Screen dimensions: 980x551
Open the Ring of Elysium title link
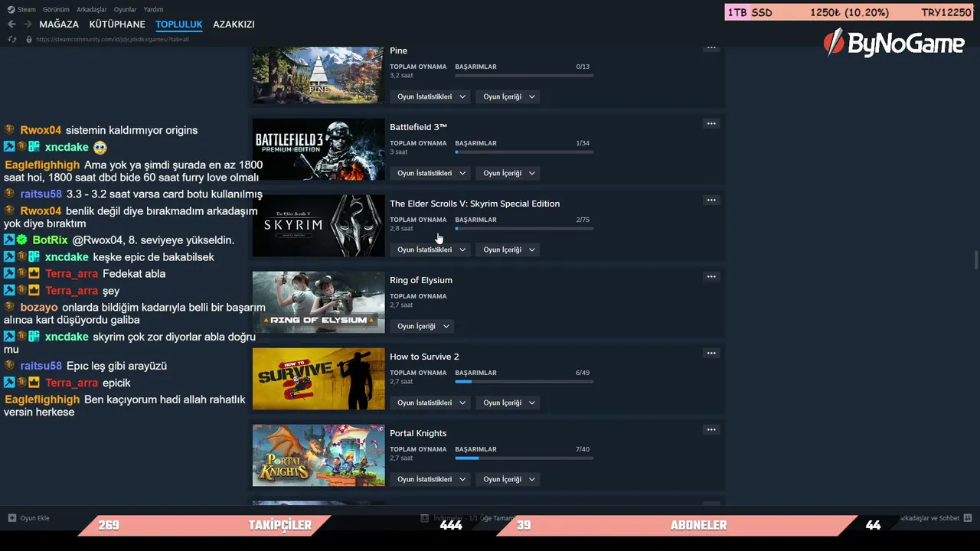point(421,280)
